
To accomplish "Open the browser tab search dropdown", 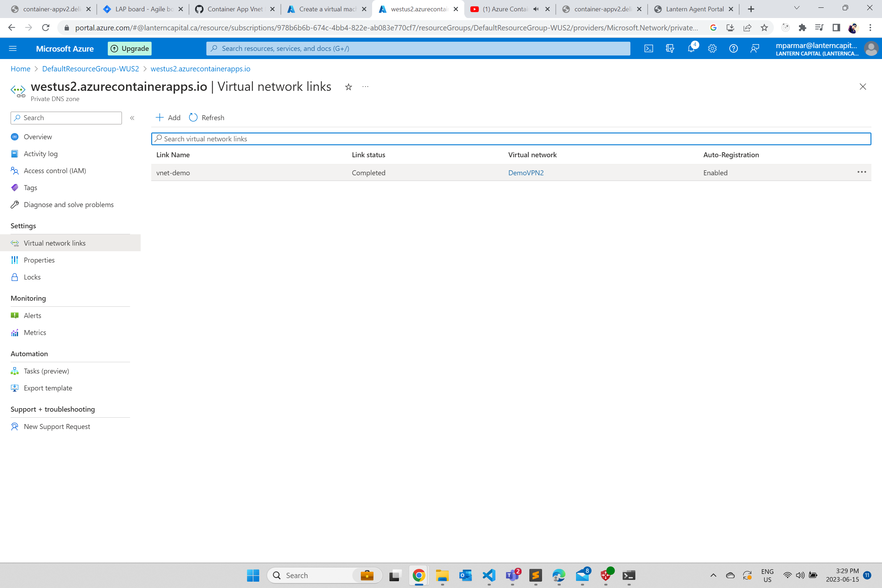I will (796, 8).
